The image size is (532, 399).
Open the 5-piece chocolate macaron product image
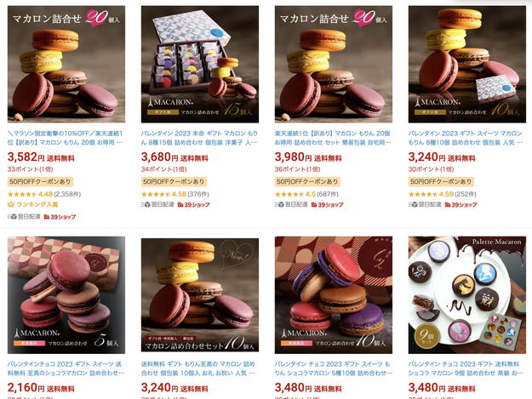(x=66, y=295)
